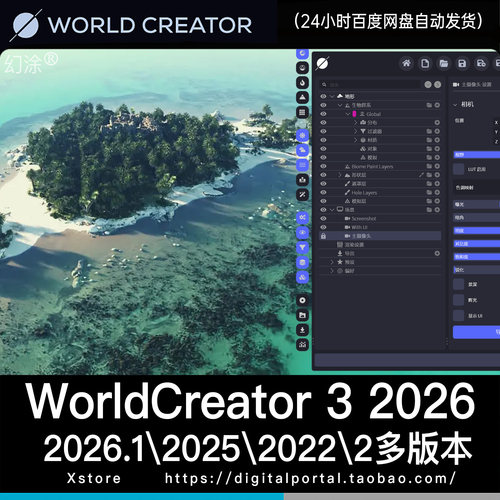The width and height of the screenshot is (500, 500).
Task: Click the second round button right of search
Action: (x=437, y=84)
